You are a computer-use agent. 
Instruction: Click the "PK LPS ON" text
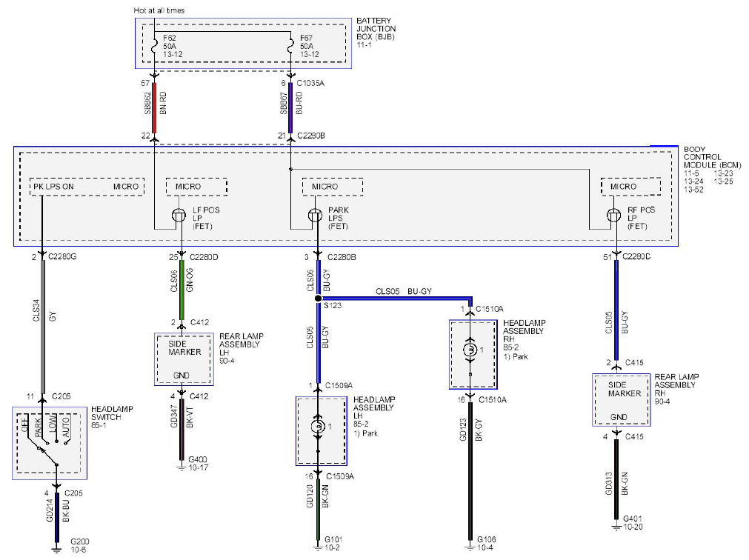[x=53, y=187]
